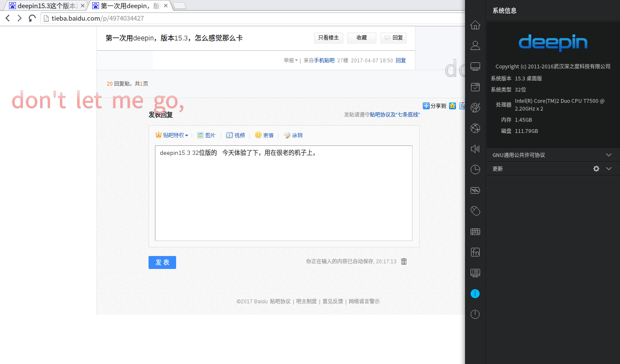Open Boot Menu settings icon

tap(475, 273)
